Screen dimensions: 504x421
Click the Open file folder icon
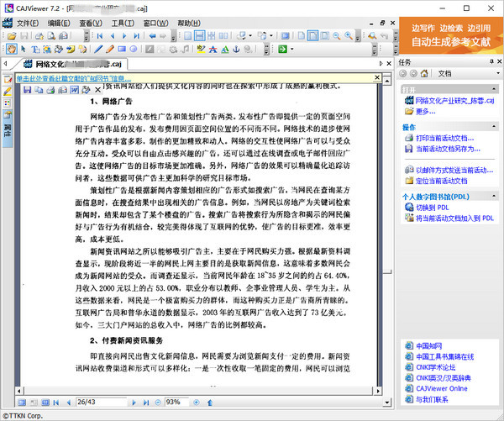click(x=12, y=35)
